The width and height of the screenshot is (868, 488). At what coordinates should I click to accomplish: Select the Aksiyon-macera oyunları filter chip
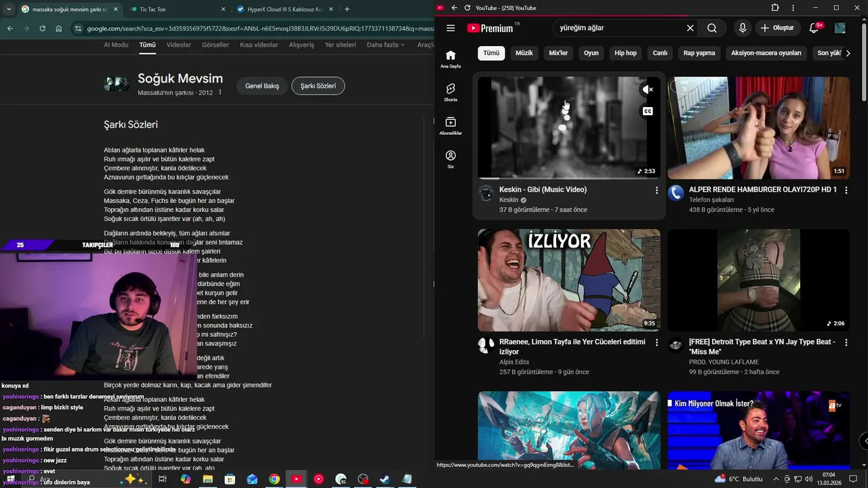pos(766,53)
